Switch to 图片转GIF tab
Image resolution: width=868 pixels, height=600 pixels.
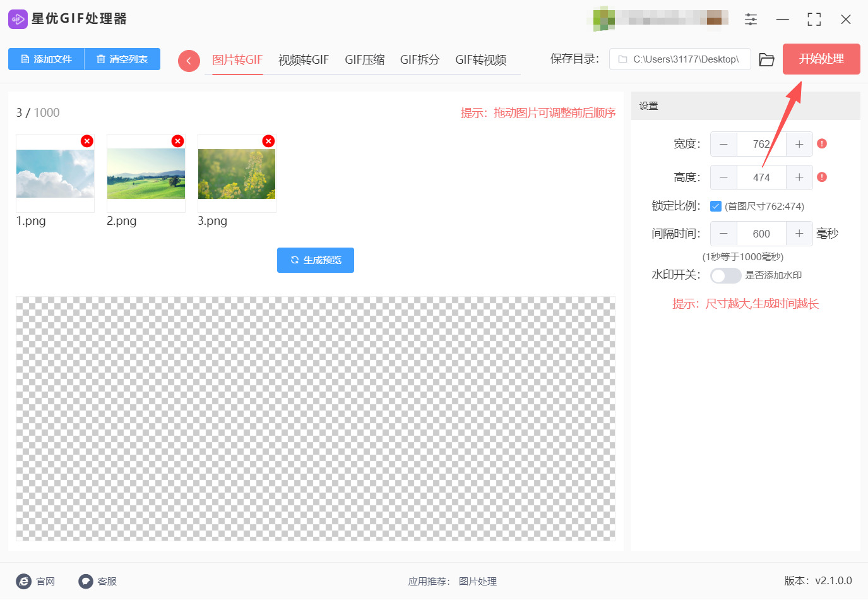237,60
